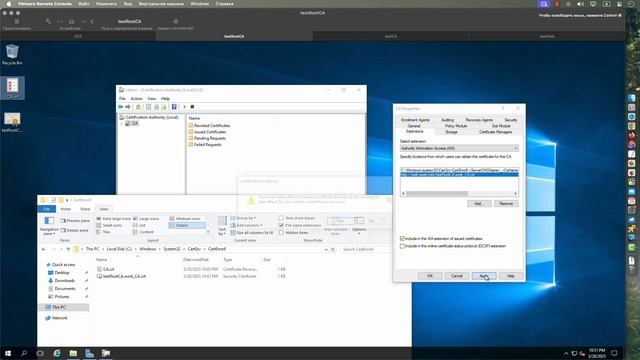Click OK in CA Properties dialog
Screen dimensions: 640x360
tap(430, 276)
